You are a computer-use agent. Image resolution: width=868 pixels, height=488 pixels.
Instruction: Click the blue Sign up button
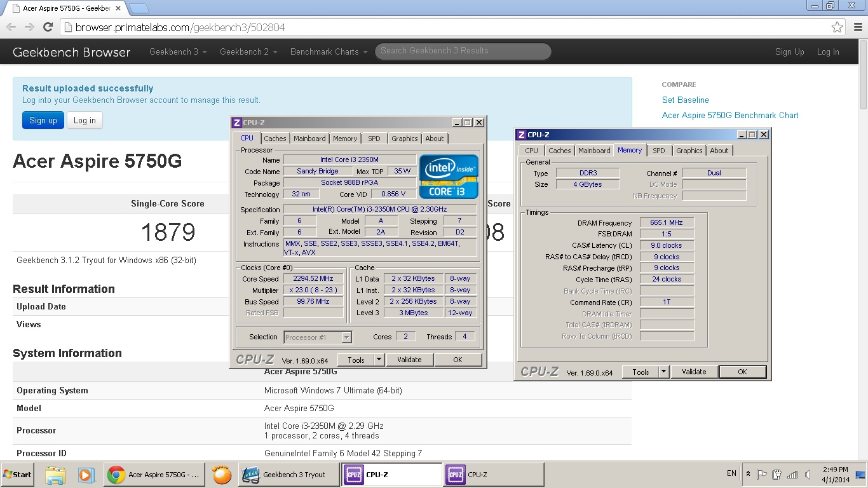43,120
